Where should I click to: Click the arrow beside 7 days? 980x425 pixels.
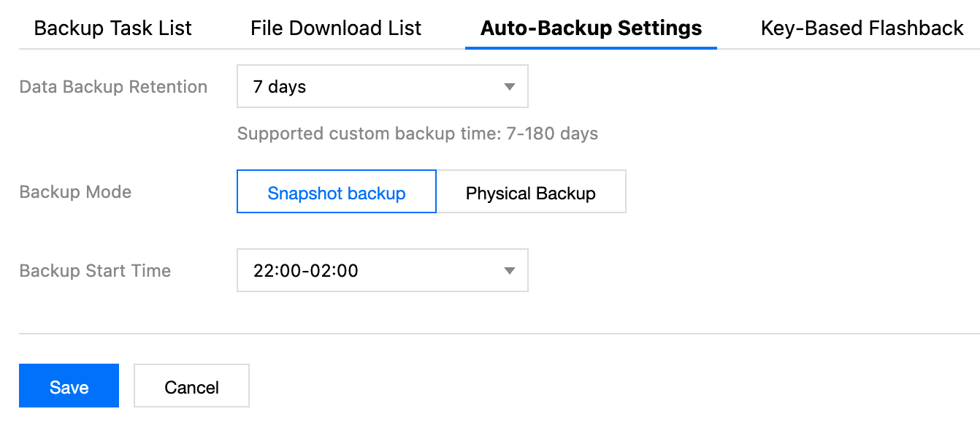click(510, 88)
